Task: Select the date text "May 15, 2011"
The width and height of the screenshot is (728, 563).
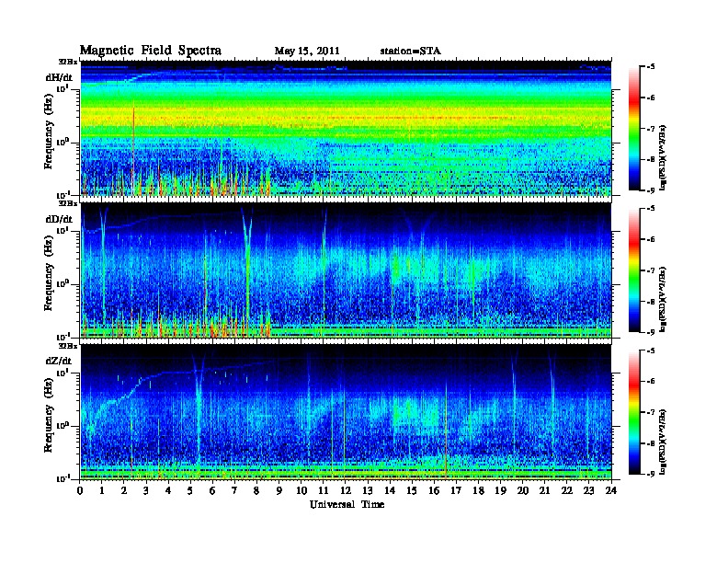Action: point(307,52)
